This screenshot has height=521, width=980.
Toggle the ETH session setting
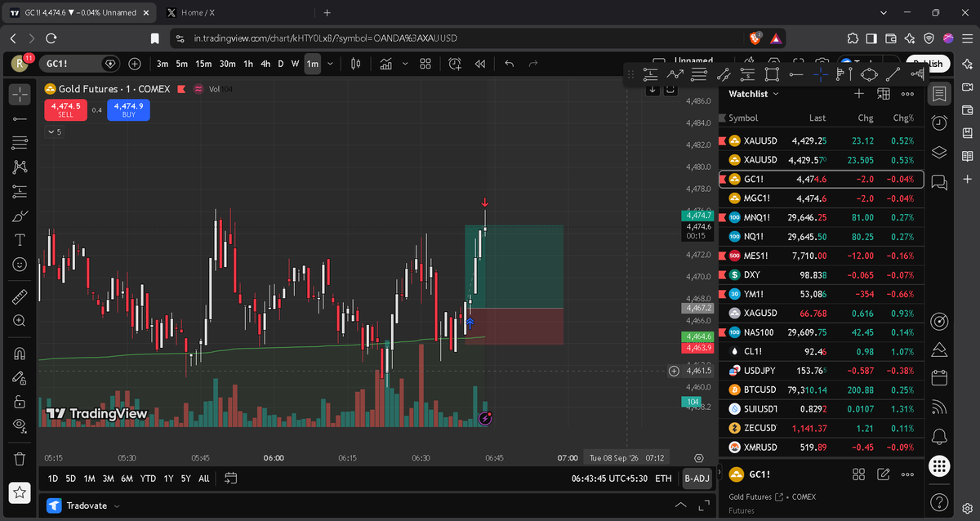(x=663, y=479)
